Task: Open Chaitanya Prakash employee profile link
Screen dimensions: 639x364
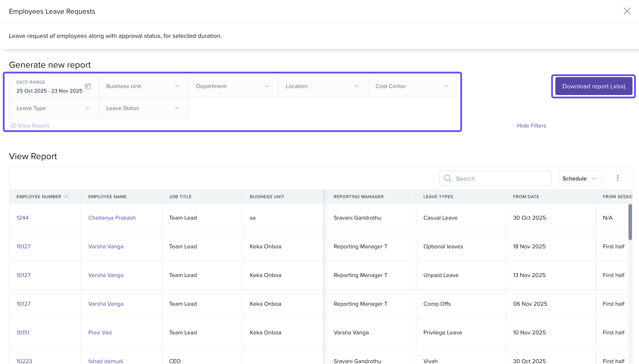Action: 112,218
